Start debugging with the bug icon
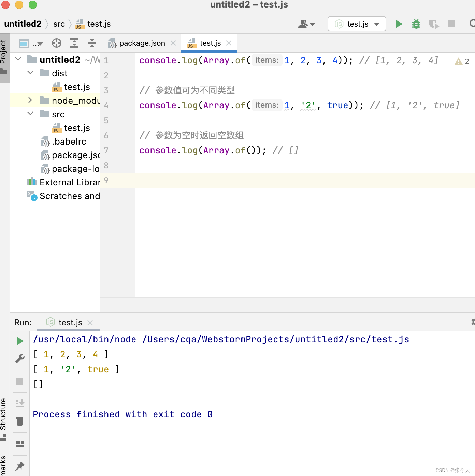 pyautogui.click(x=416, y=24)
